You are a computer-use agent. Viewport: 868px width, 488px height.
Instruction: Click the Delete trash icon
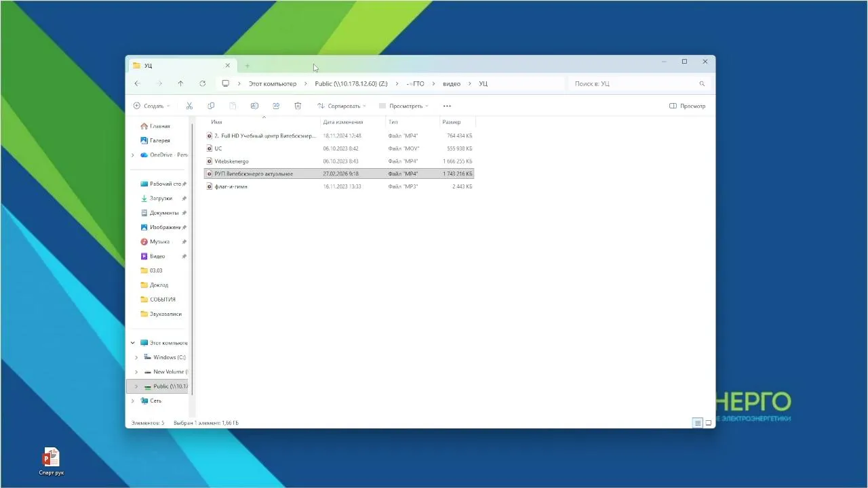(x=298, y=106)
